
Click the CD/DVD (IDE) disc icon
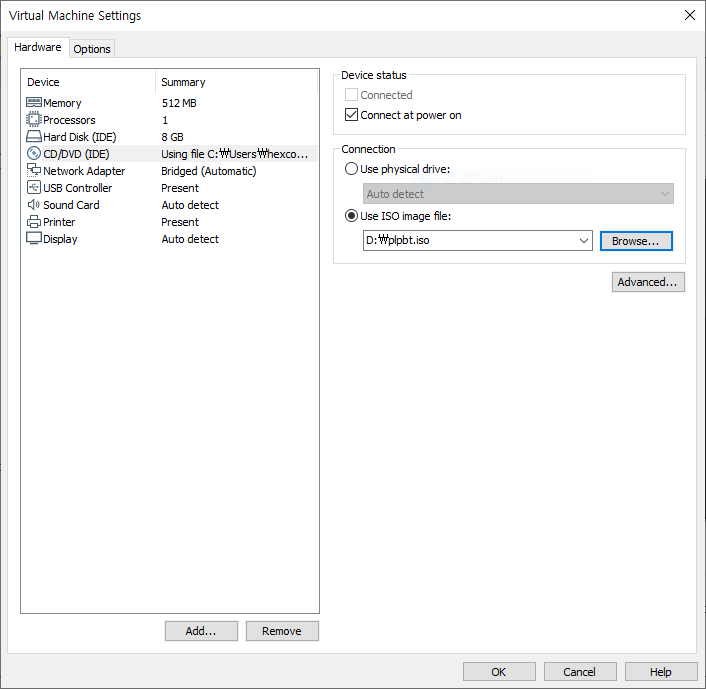point(34,154)
